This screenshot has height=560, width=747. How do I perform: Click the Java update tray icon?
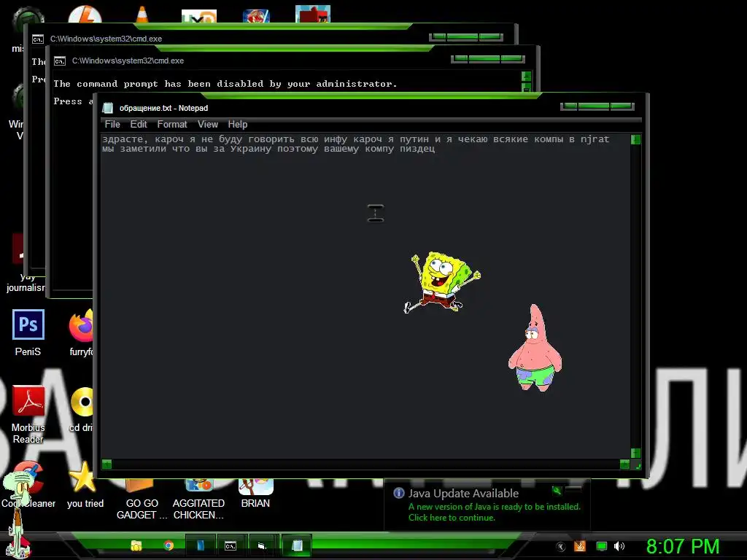point(579,546)
